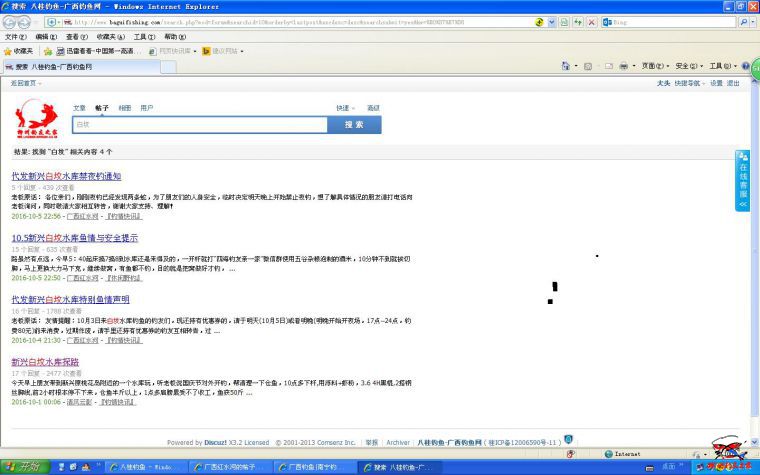This screenshot has width=760, height=475.
Task: Go back with the browser Back arrow
Action: (x=9, y=22)
